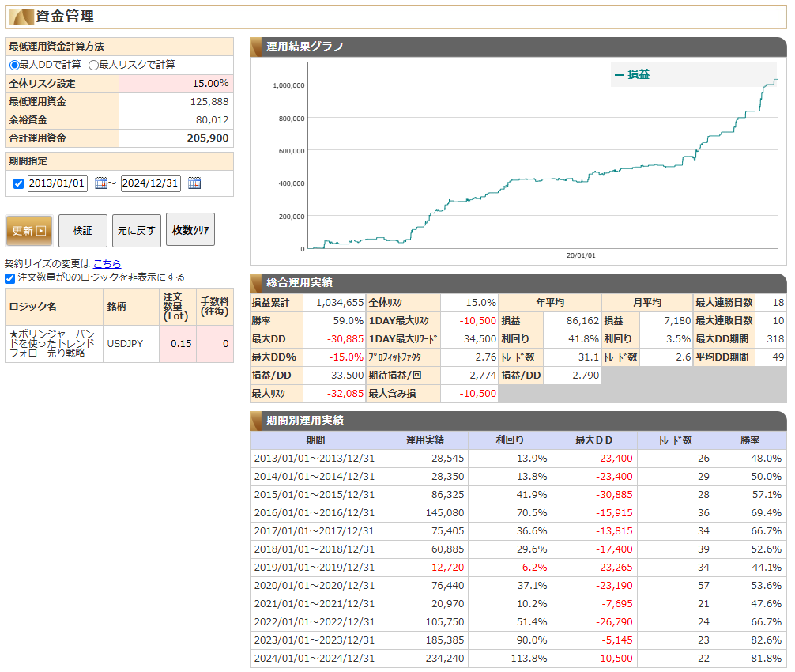Click the 113.8% yield value
The height and width of the screenshot is (672, 795).
pos(529,659)
